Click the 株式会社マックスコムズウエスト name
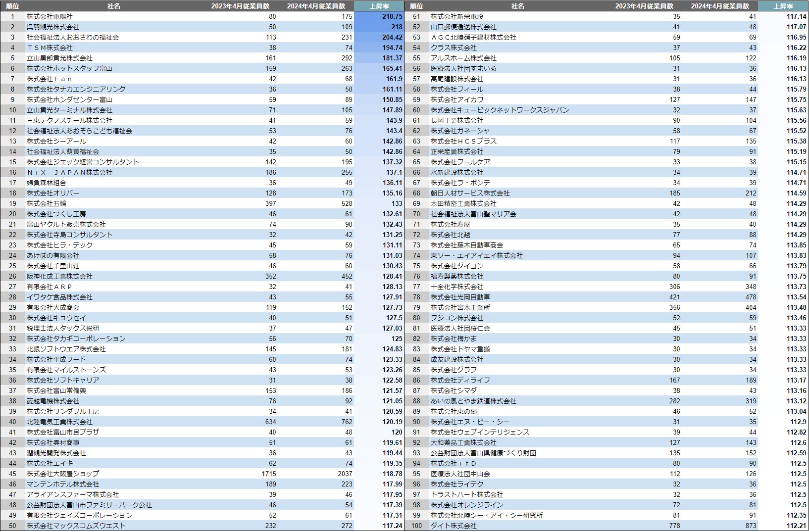This screenshot has width=809, height=532. point(76,526)
